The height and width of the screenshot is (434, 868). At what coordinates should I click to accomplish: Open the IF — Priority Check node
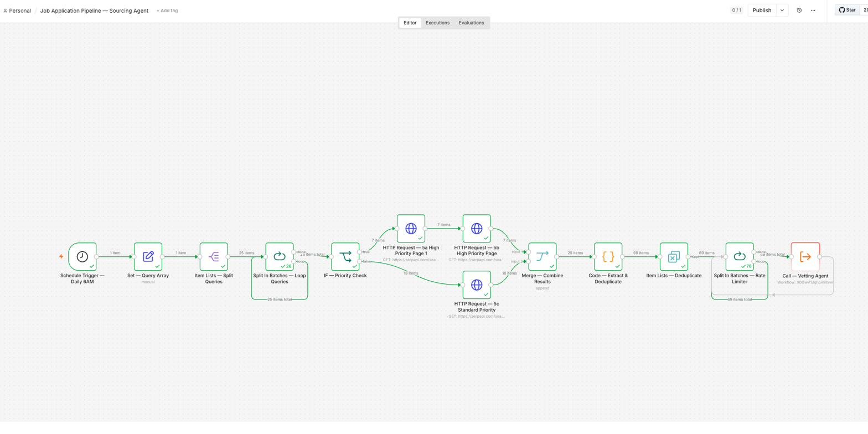(x=345, y=257)
